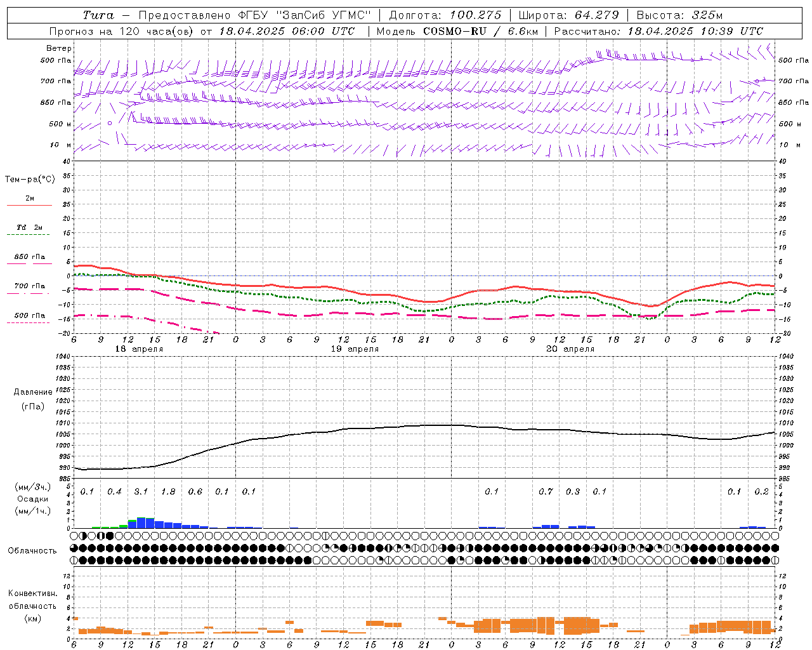Click the "0.7" precipitation amount value
812x650 pixels.
pos(546,491)
